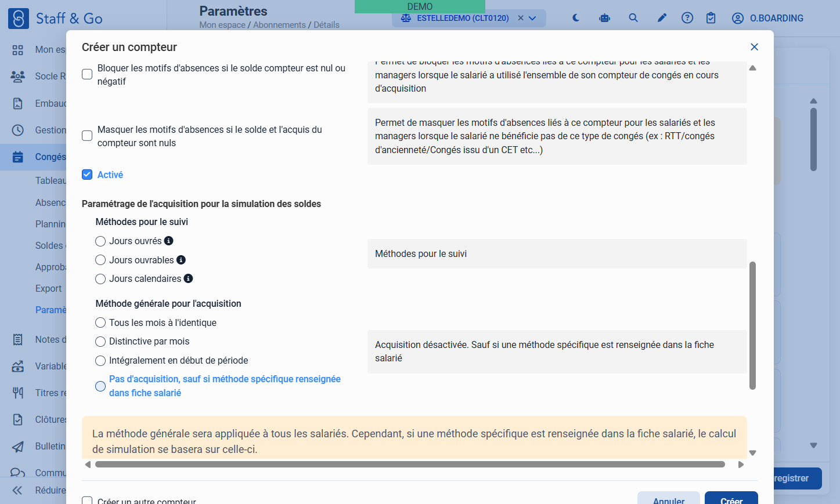Click the Staff & Go logo

tap(55, 19)
